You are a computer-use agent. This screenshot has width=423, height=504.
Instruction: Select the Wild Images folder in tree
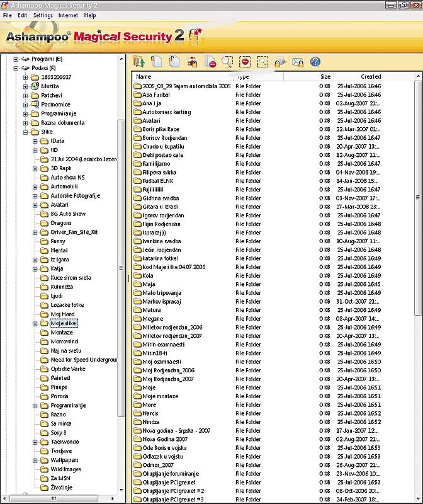point(65,469)
